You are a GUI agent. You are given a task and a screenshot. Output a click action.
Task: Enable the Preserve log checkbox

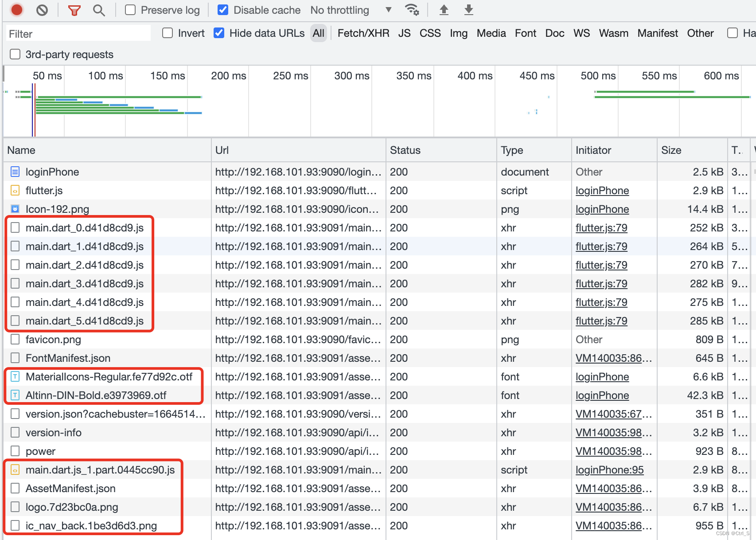pyautogui.click(x=130, y=10)
